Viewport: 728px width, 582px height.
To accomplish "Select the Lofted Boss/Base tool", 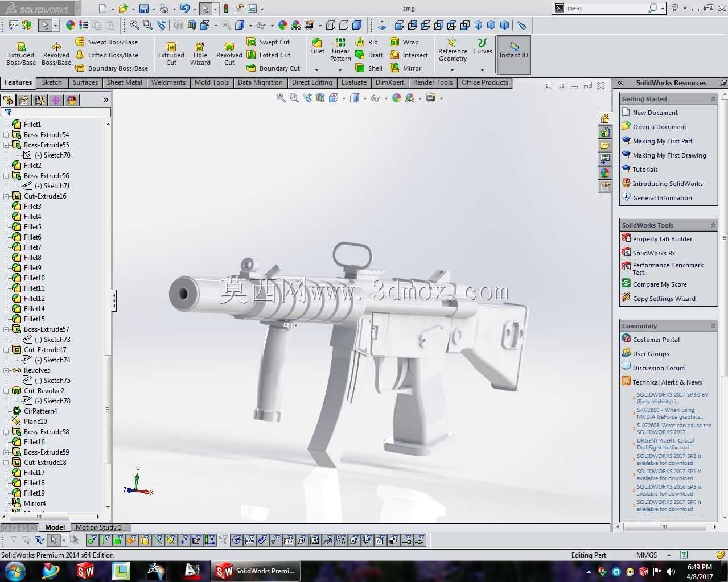I will 106,55.
